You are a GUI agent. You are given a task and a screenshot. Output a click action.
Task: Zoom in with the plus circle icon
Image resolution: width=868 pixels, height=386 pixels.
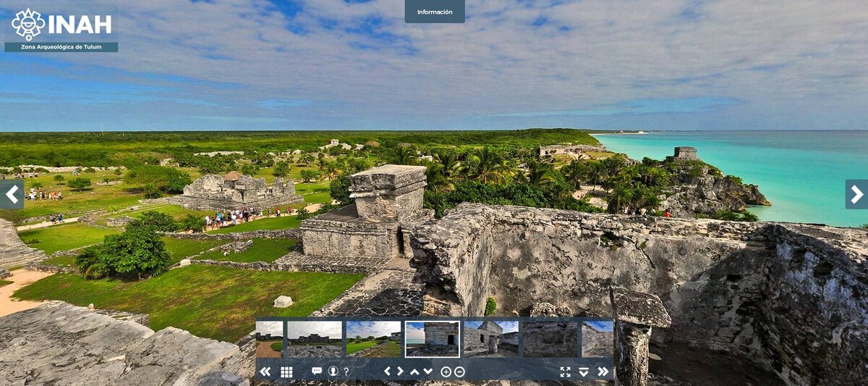446,372
